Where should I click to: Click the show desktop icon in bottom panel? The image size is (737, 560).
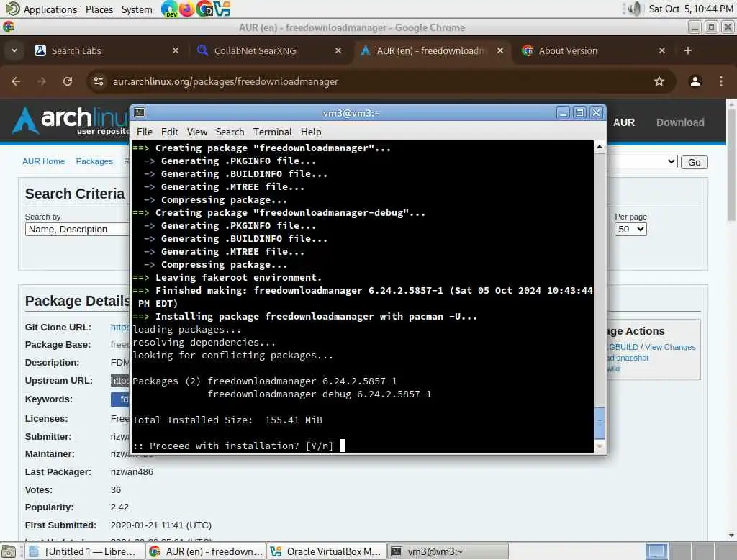coord(9,551)
